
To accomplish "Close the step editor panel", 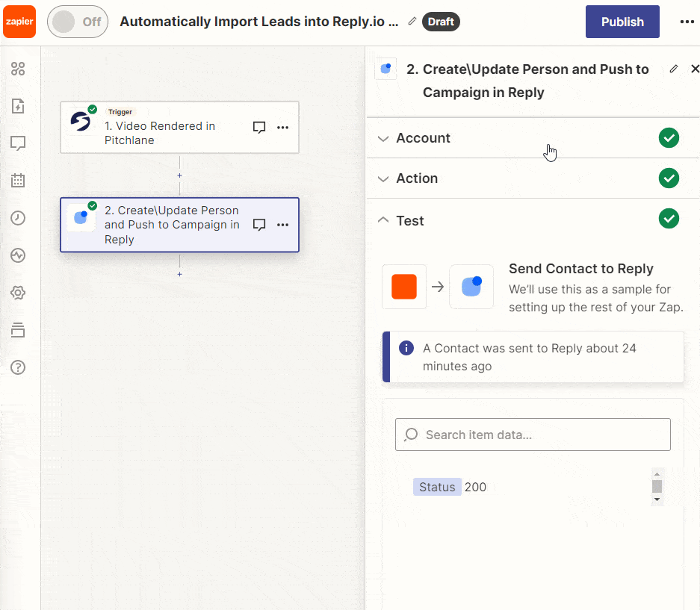I will point(695,69).
